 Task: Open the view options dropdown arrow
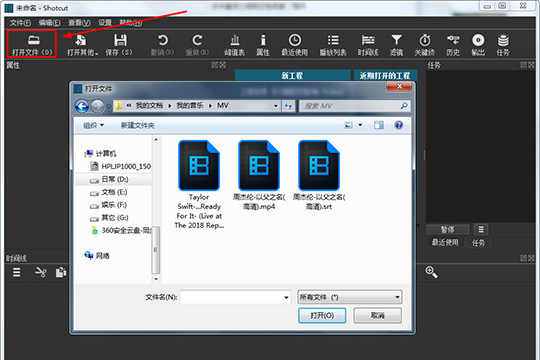360,125
